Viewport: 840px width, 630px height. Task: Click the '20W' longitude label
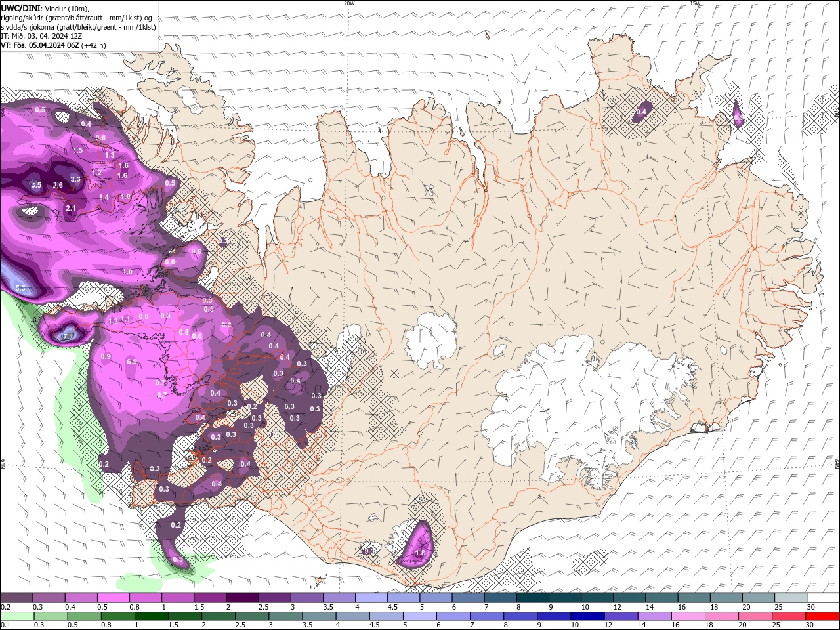(x=349, y=3)
